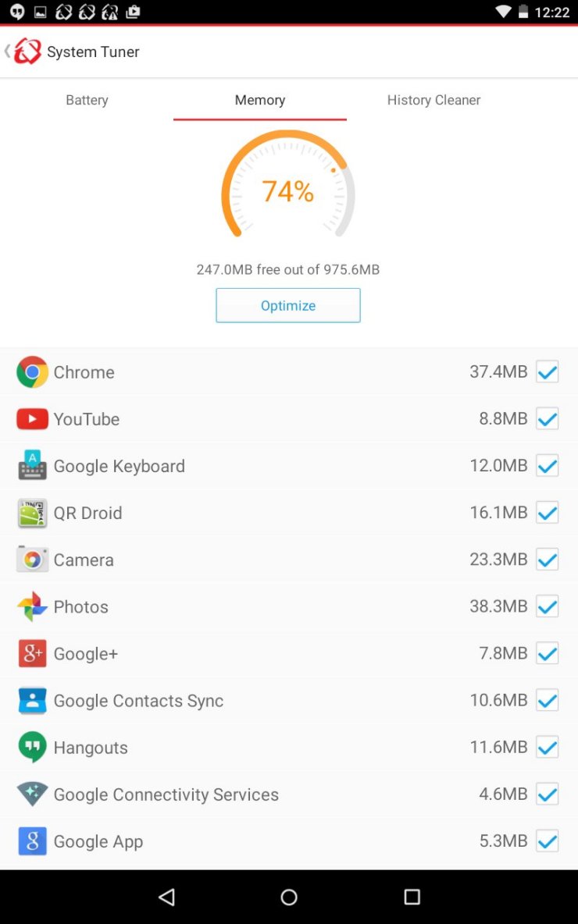Tap the Android home button
Image resolution: width=578 pixels, height=924 pixels.
(x=289, y=897)
